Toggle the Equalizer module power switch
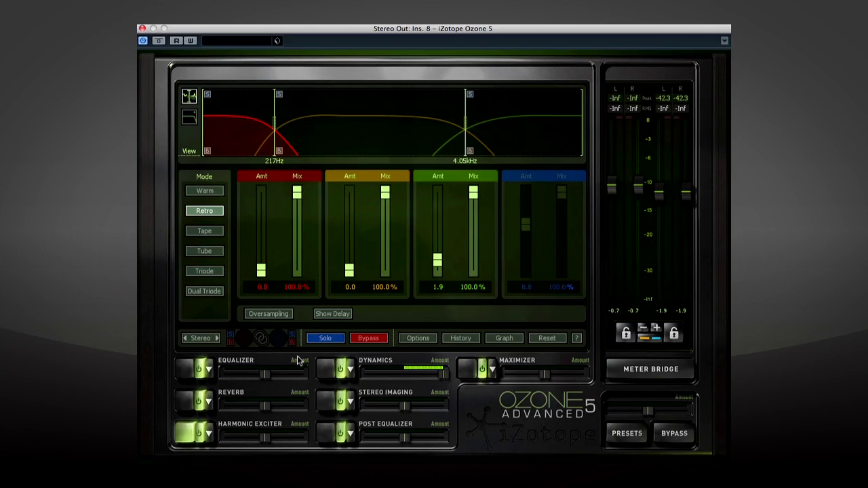Screen dimensions: 868x488 pyautogui.click(x=199, y=369)
